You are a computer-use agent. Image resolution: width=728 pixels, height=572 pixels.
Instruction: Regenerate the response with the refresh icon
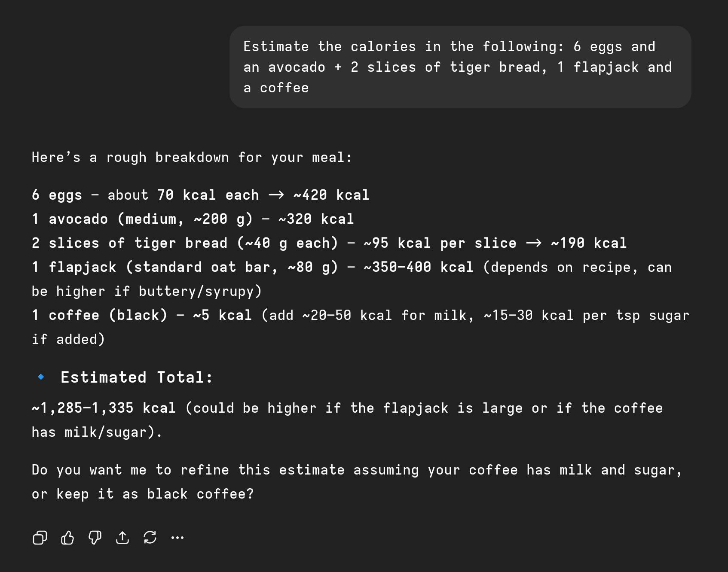[x=150, y=538]
